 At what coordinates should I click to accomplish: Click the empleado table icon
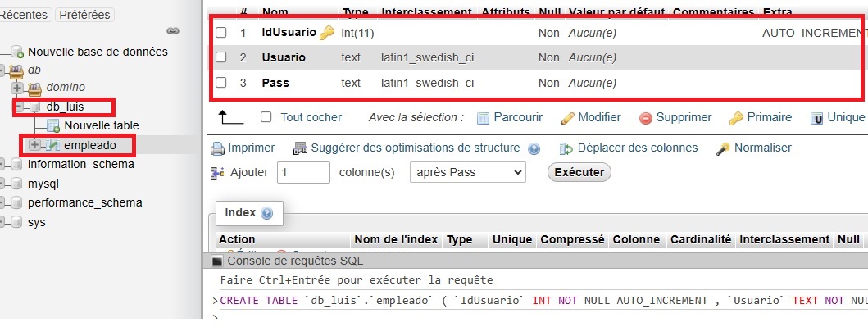pyautogui.click(x=52, y=145)
